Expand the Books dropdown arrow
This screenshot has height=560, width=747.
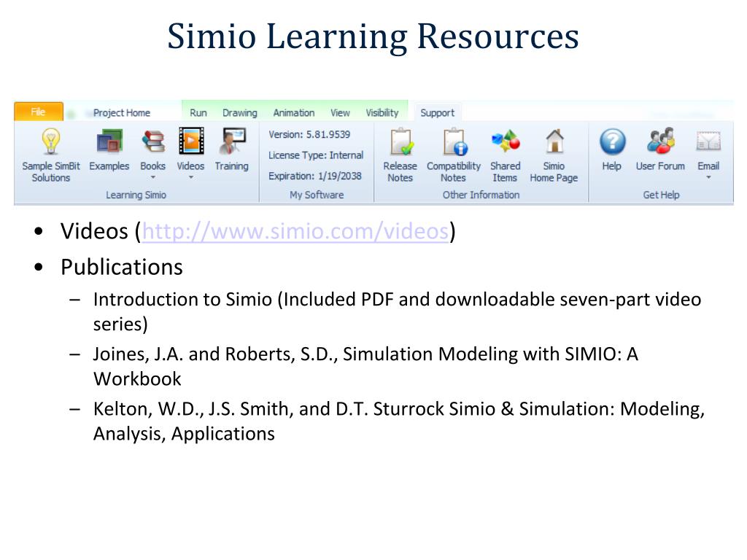(153, 178)
